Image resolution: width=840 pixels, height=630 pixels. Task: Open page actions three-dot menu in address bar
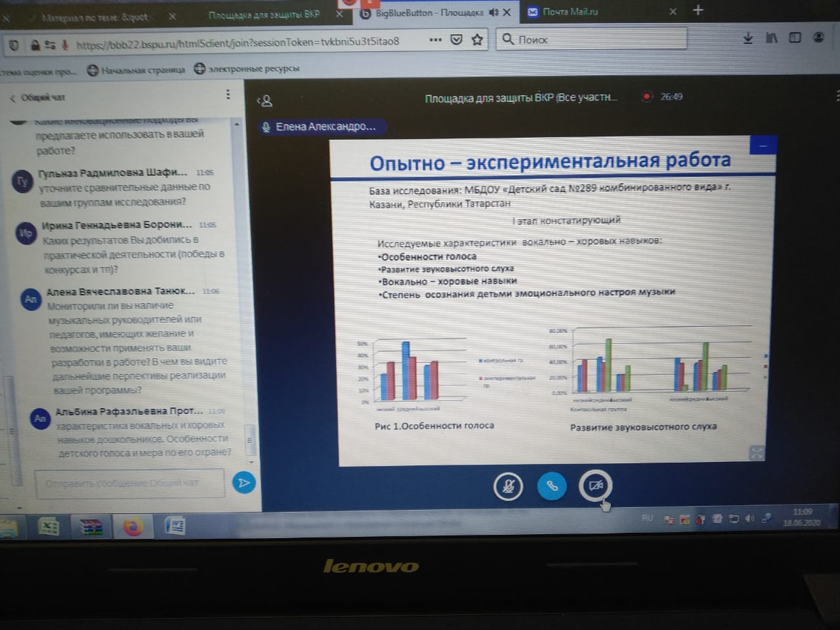click(x=435, y=40)
